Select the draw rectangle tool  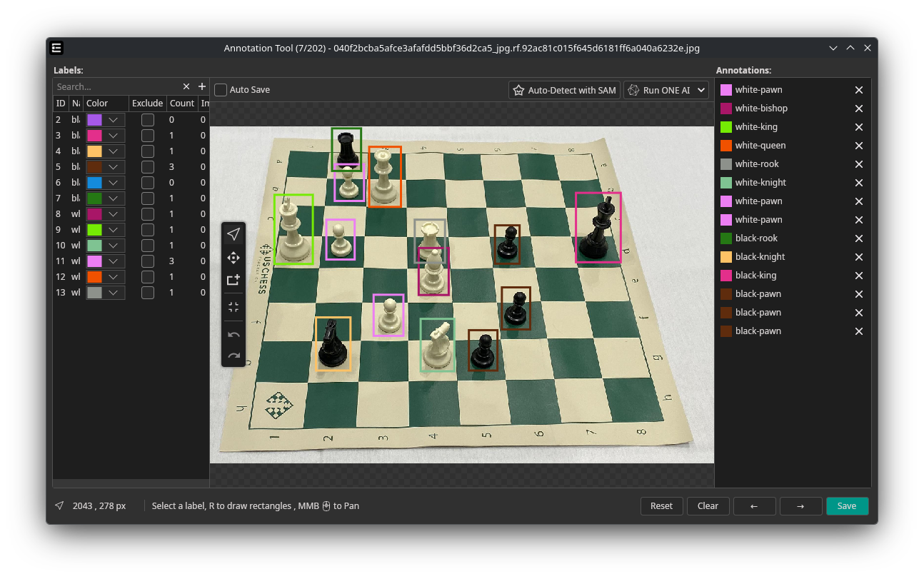(233, 280)
